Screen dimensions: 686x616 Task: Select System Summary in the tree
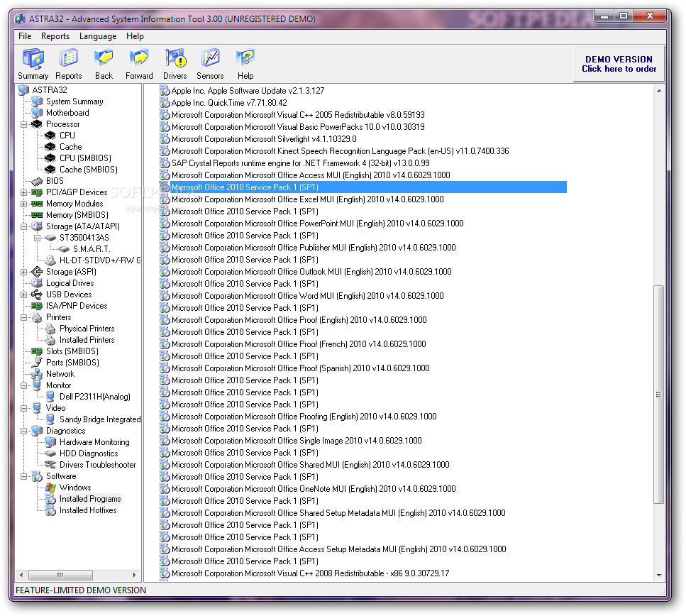[74, 101]
